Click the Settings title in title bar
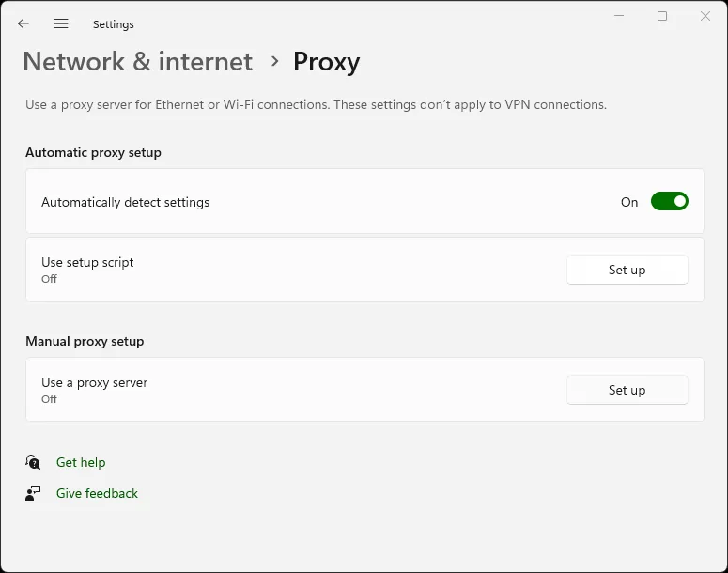 (x=113, y=24)
